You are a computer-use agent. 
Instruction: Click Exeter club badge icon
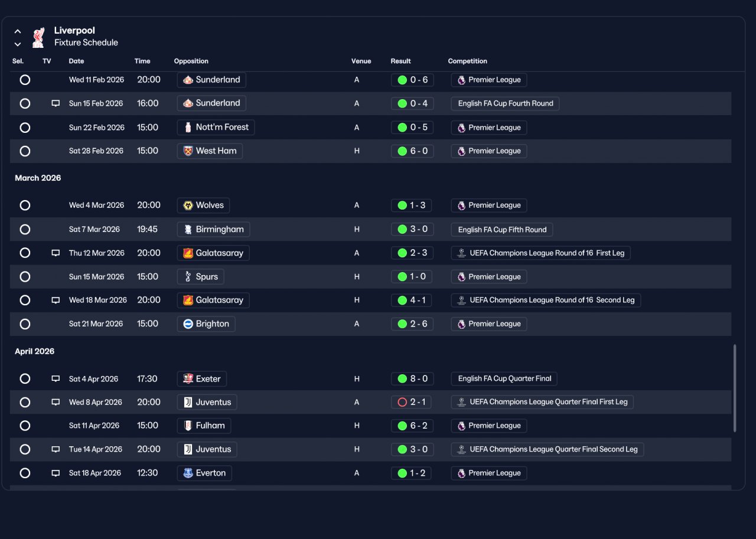(188, 379)
